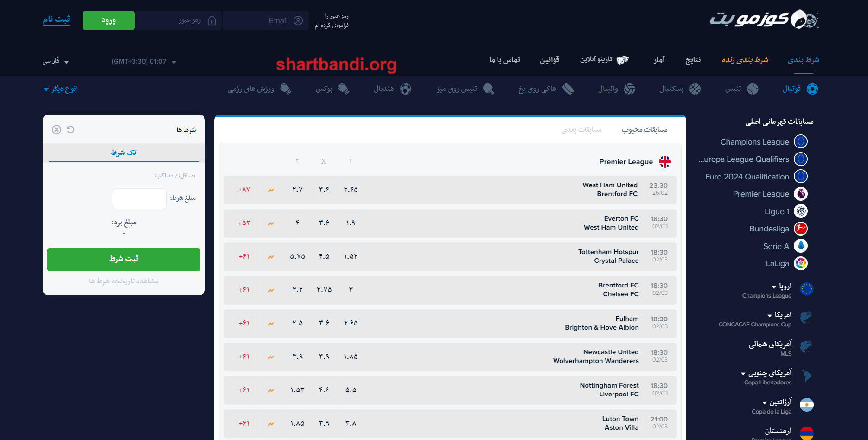This screenshot has width=868, height=440.
Task: Expand +53 more markets for Everton match
Action: pos(244,223)
